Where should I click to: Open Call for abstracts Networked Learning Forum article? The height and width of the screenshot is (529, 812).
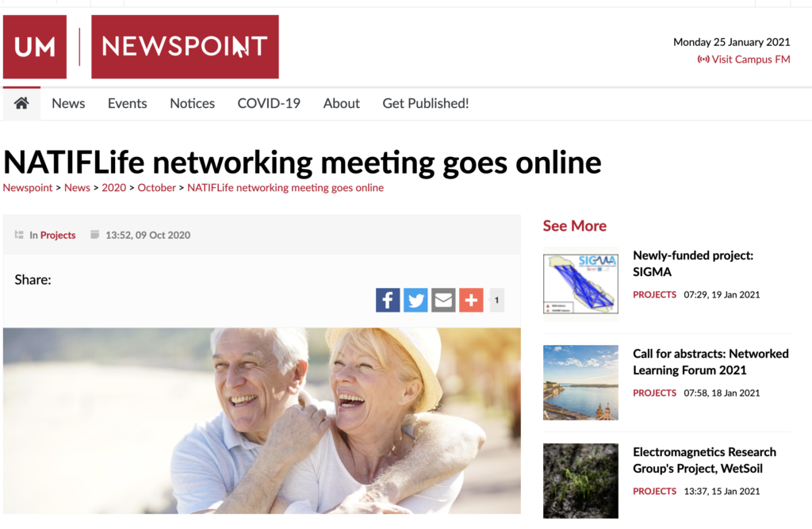[x=710, y=362]
